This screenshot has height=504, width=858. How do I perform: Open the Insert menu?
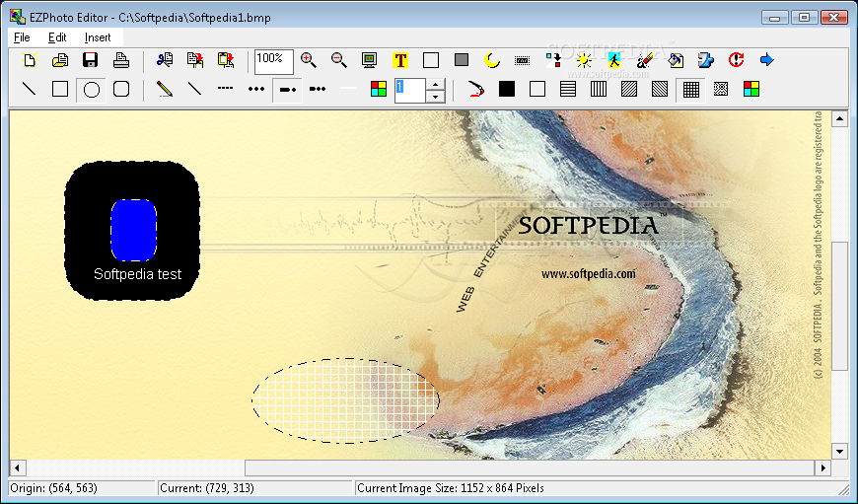click(98, 37)
